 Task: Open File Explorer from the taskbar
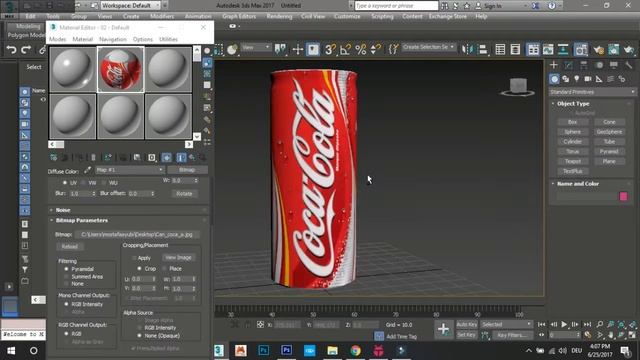click(333, 351)
